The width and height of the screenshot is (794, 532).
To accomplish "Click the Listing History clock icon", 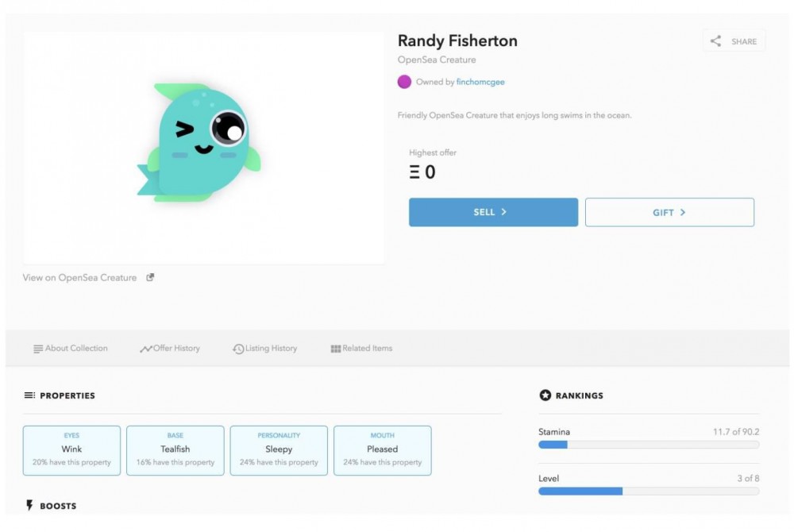I will (x=238, y=349).
